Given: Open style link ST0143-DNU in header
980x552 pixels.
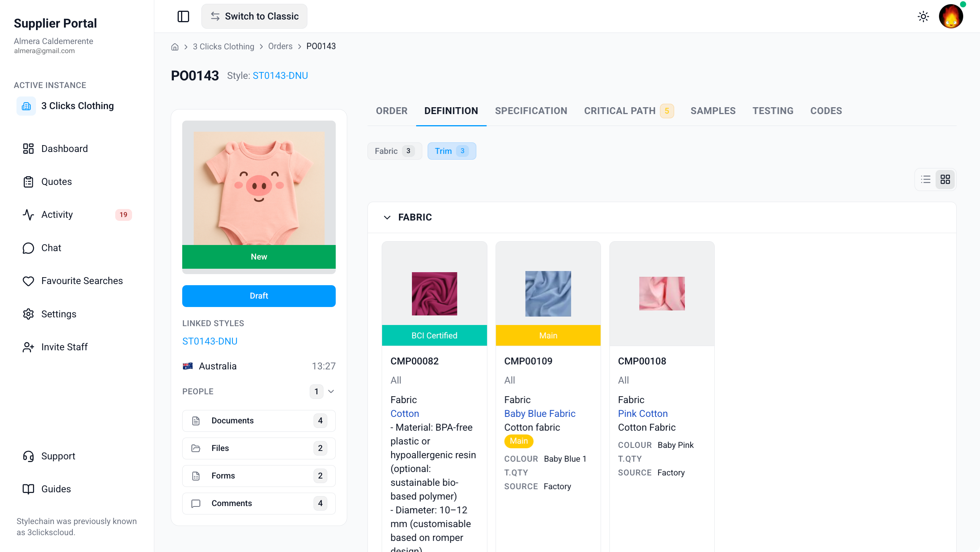Looking at the screenshot, I should pyautogui.click(x=280, y=76).
